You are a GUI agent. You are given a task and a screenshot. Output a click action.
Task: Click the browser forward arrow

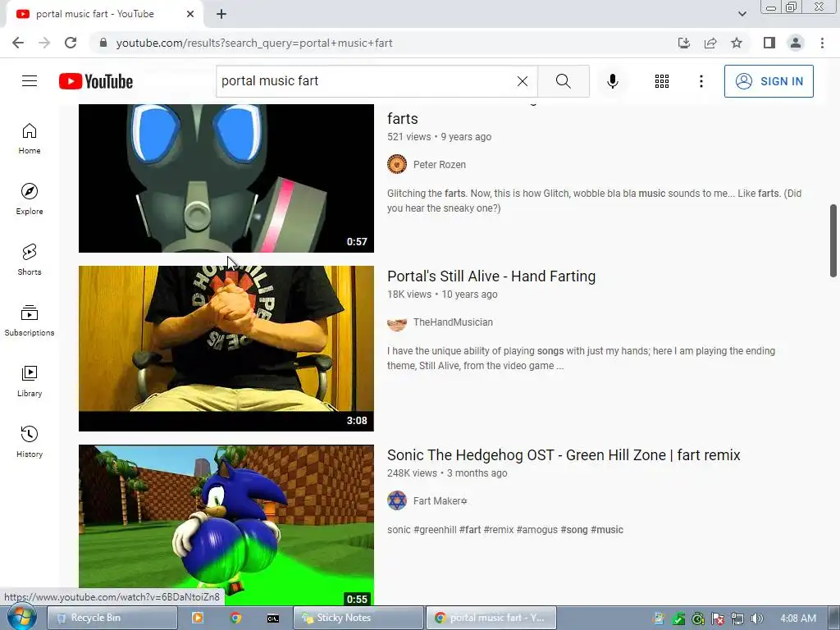(x=44, y=43)
